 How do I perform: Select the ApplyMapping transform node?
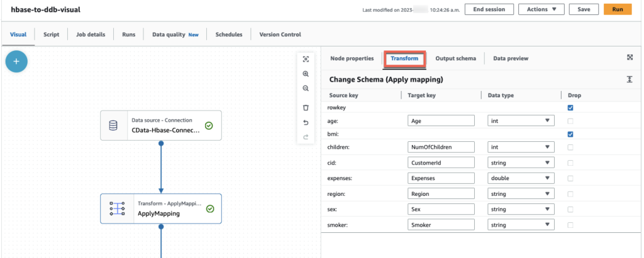click(160, 208)
